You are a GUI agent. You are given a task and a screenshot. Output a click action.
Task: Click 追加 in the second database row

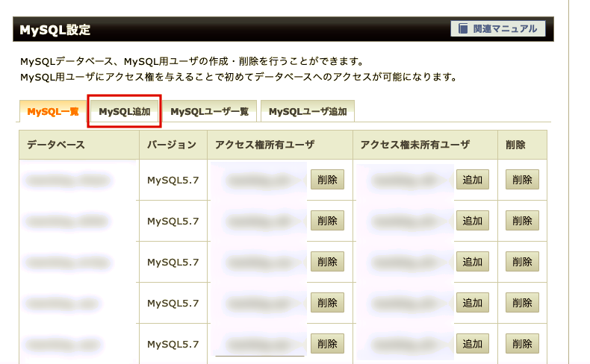[x=473, y=221]
